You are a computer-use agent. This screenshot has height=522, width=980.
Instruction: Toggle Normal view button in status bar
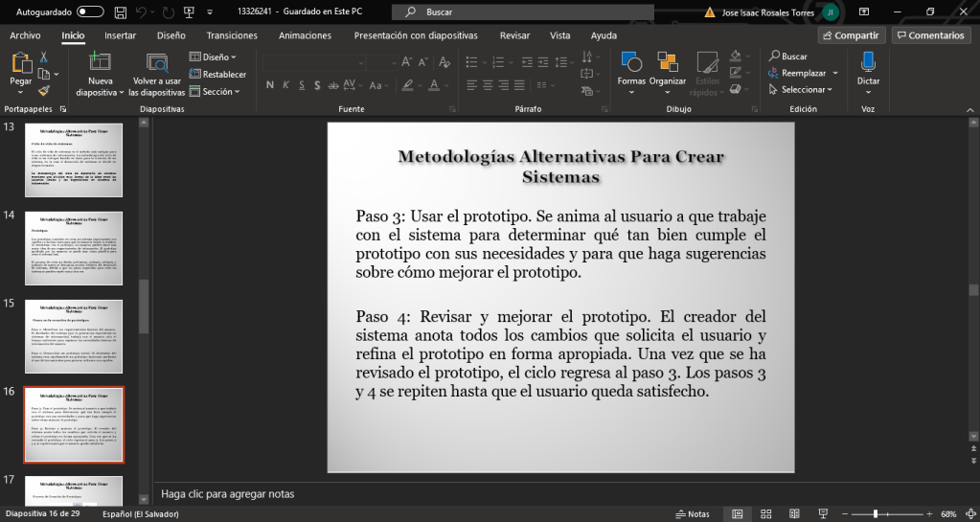[737, 514]
